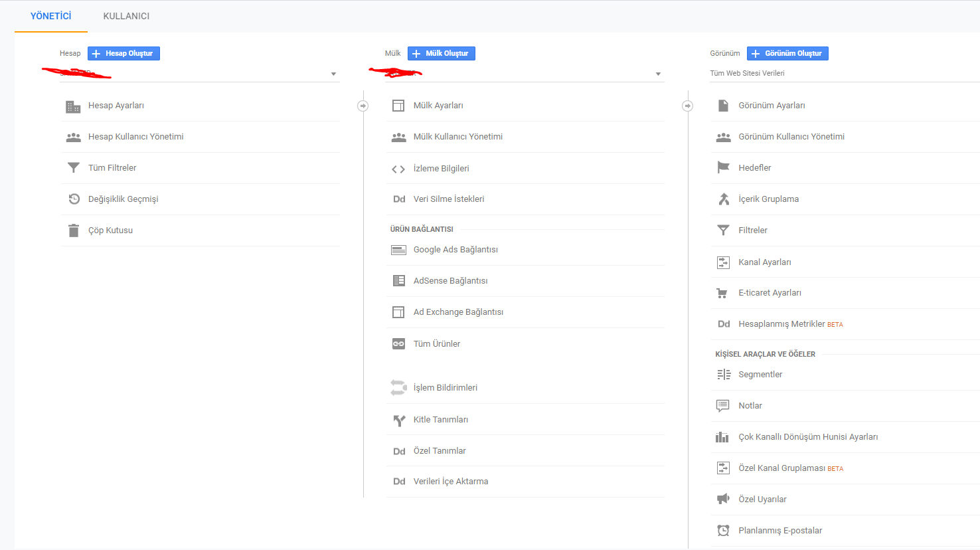Click the Hesap Kullanıcı Yönetimi people icon
This screenshot has width=980, height=550.
tap(73, 137)
